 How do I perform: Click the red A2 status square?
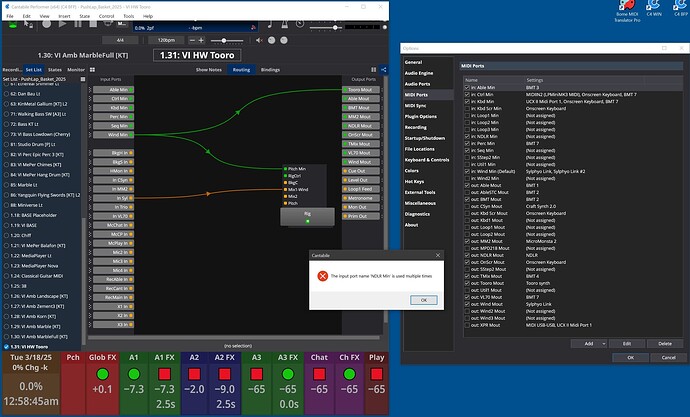(195, 374)
